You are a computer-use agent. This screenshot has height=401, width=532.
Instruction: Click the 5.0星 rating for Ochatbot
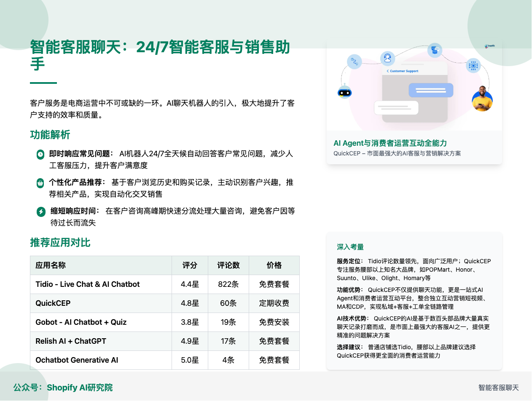coord(190,360)
